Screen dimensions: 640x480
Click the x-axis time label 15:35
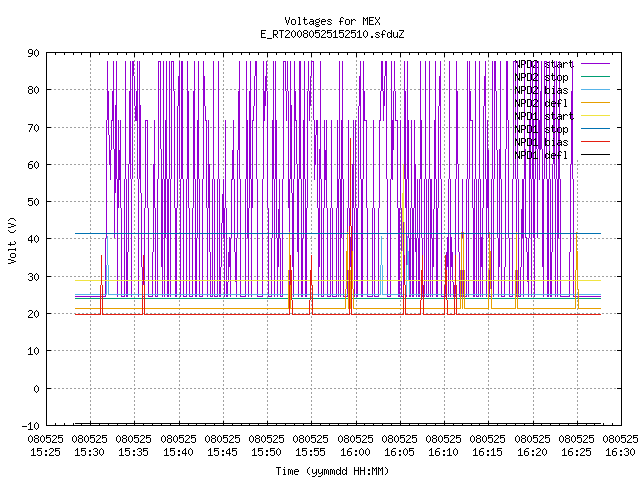point(133,452)
